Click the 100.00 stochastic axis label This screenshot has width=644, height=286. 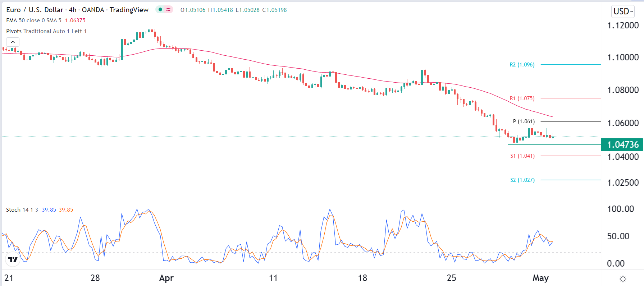point(621,209)
